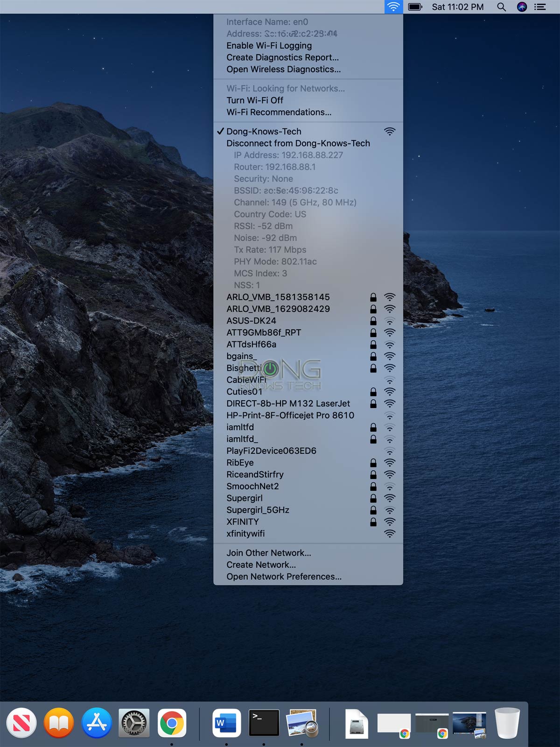Open the disk image document in Dock
The width and height of the screenshot is (560, 747).
(x=357, y=724)
